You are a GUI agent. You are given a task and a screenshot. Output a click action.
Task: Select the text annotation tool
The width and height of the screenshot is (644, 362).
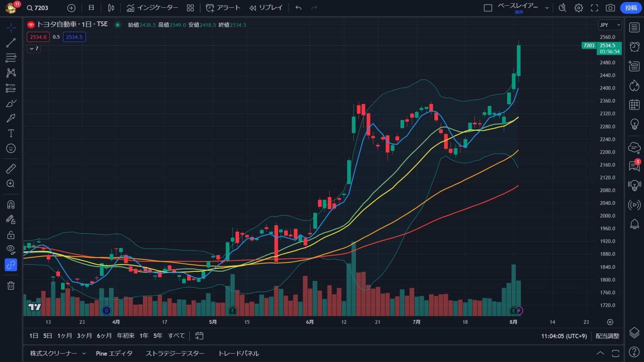tap(11, 133)
